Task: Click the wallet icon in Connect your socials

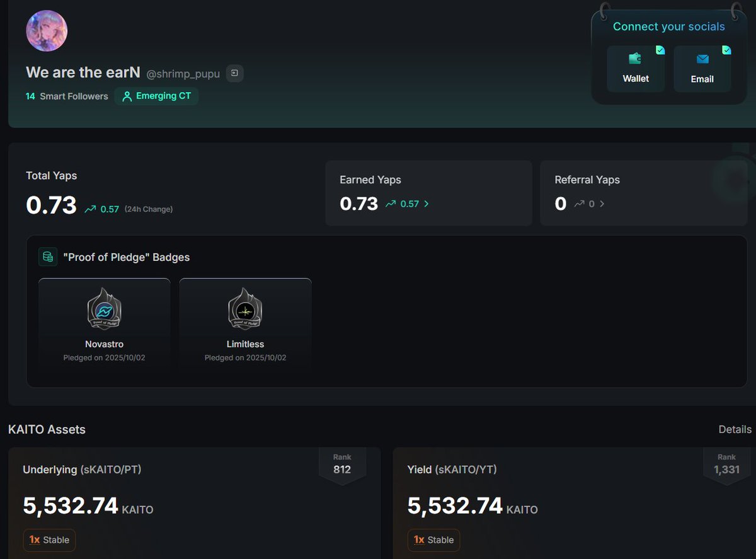Action: coord(635,59)
